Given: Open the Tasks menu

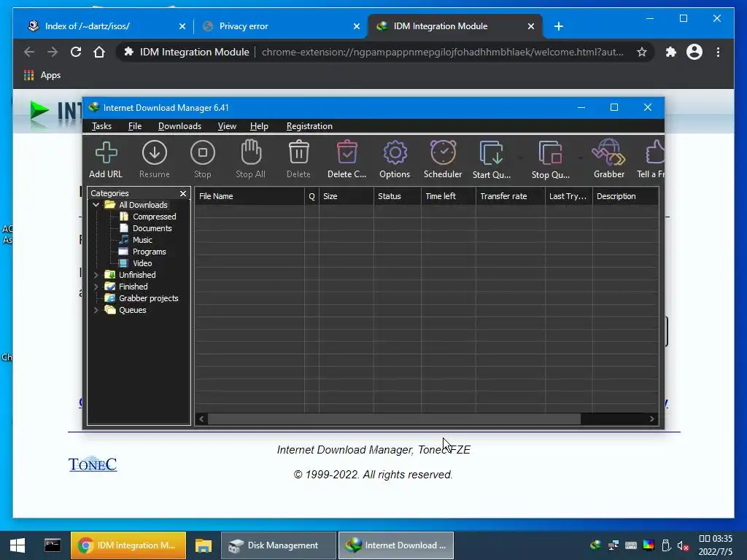Looking at the screenshot, I should 101,126.
